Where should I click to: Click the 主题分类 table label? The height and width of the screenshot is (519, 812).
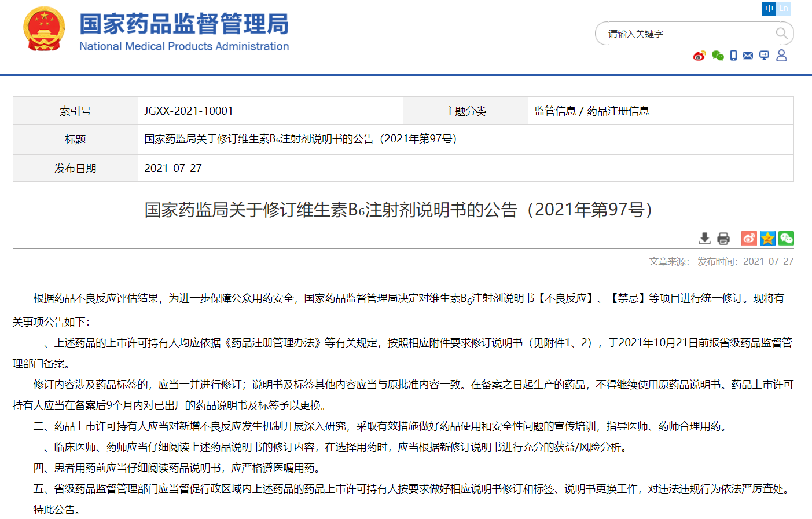(x=465, y=111)
